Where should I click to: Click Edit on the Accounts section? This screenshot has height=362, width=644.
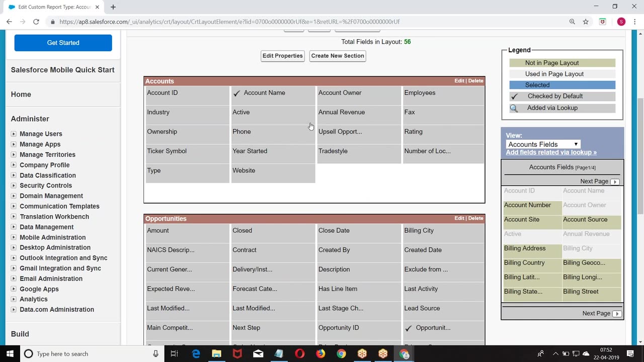point(459,81)
